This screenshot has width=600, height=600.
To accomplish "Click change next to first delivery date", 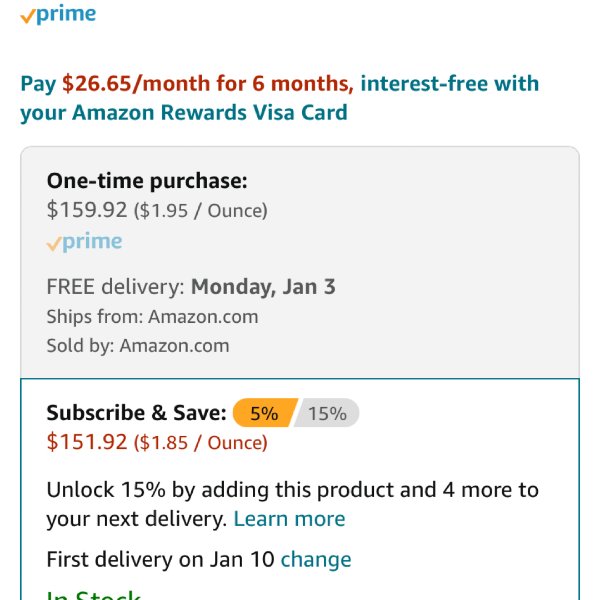I will [x=316, y=559].
